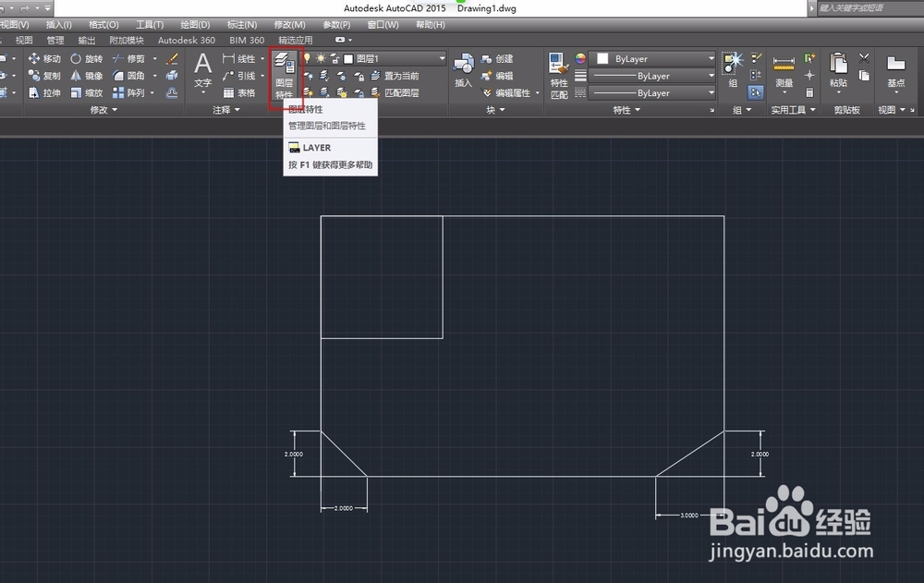Click Edit Attributes (编辑属性) button
Viewport: 924px width, 583px height.
[506, 92]
